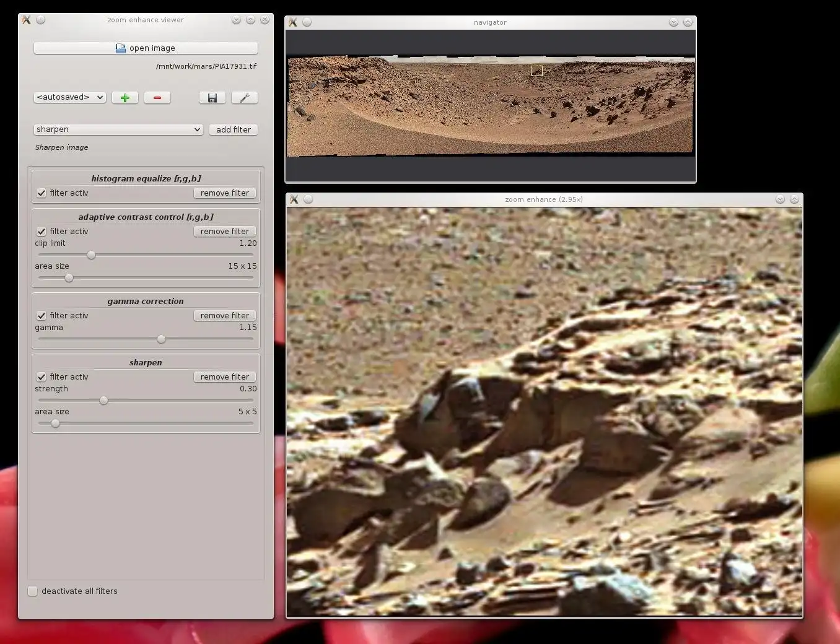Click the sharpen area size slider handle
Viewport: 840px width, 644px height.
[55, 424]
